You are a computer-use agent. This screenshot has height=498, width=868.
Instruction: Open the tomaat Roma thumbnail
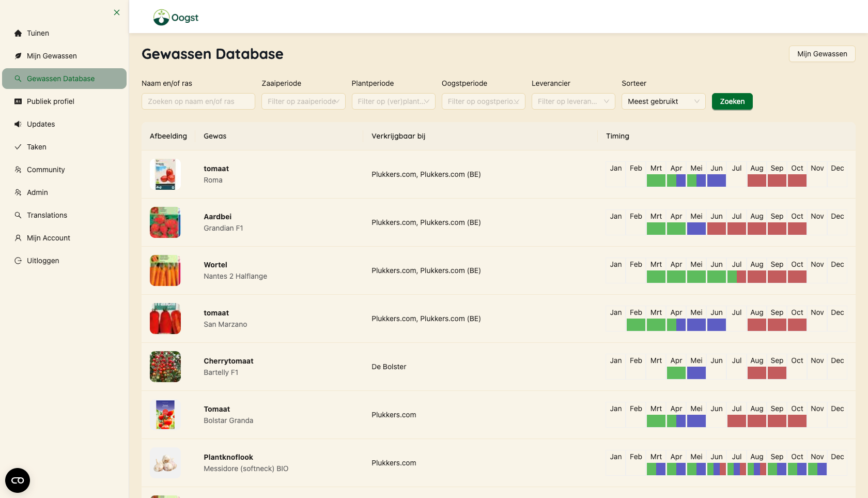point(165,174)
